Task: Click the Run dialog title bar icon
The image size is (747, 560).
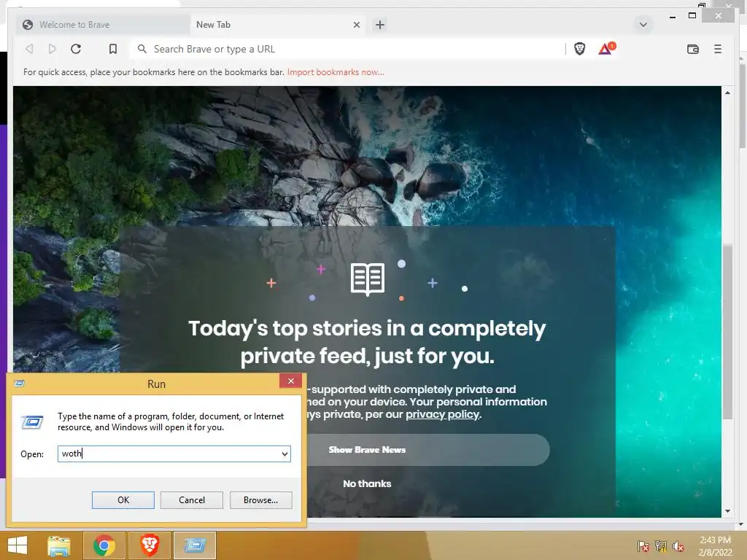Action: tap(20, 384)
